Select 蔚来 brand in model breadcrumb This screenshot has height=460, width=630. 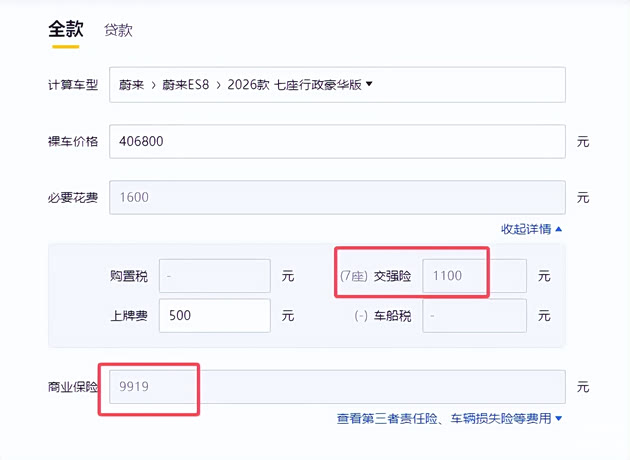point(132,85)
